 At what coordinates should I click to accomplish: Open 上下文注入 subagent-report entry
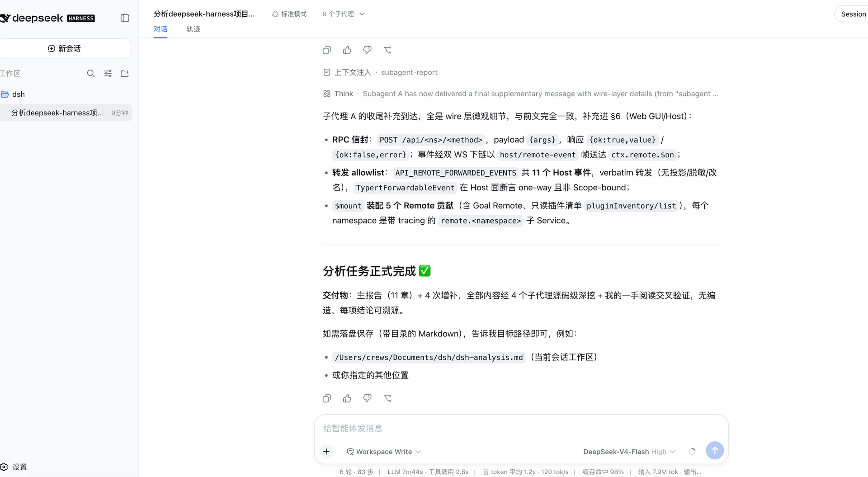coord(380,72)
